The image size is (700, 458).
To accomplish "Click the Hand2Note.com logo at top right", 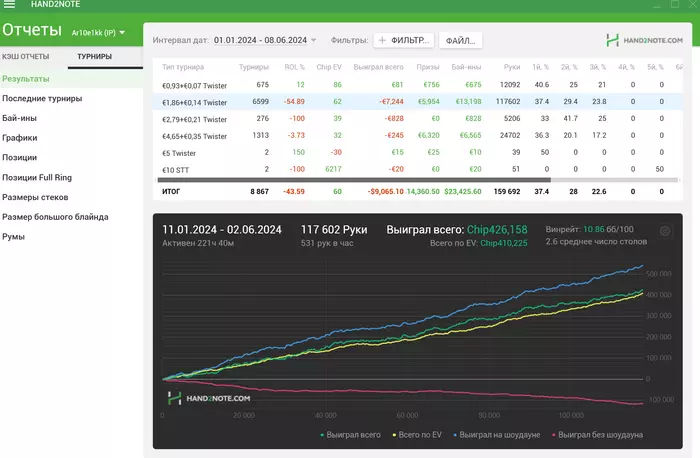I will pyautogui.click(x=644, y=40).
